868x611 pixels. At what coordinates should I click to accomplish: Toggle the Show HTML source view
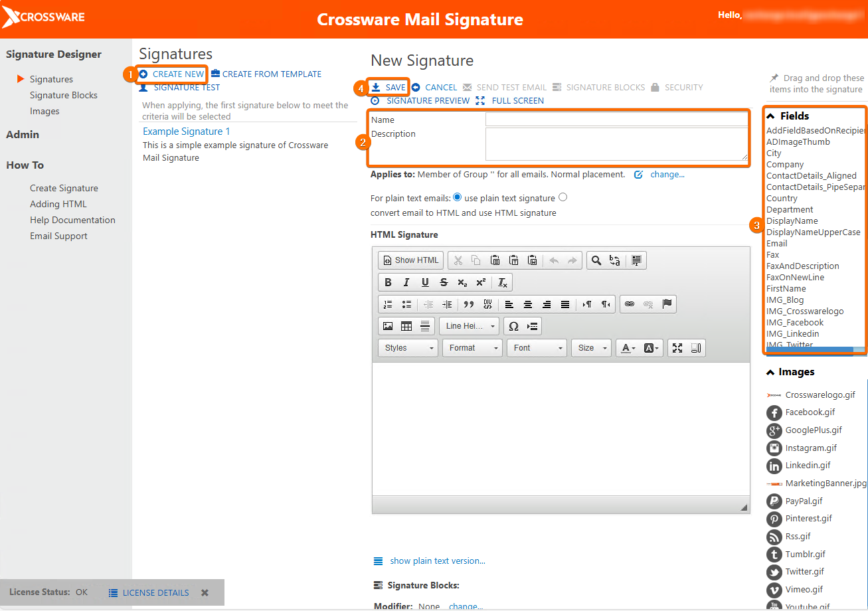[411, 260]
